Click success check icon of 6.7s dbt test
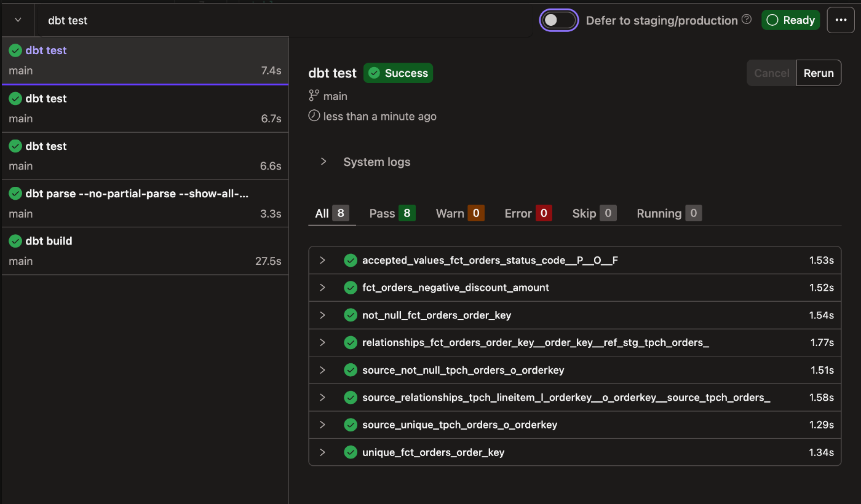The width and height of the screenshot is (861, 504). (15, 98)
